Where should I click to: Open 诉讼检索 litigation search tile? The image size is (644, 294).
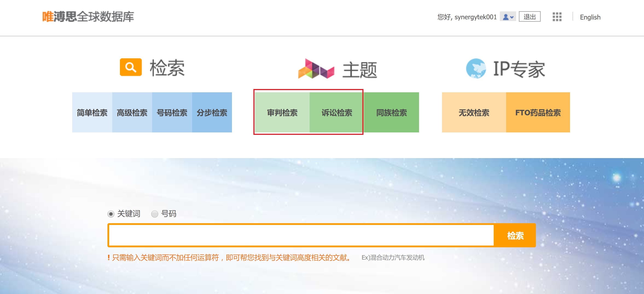click(337, 112)
